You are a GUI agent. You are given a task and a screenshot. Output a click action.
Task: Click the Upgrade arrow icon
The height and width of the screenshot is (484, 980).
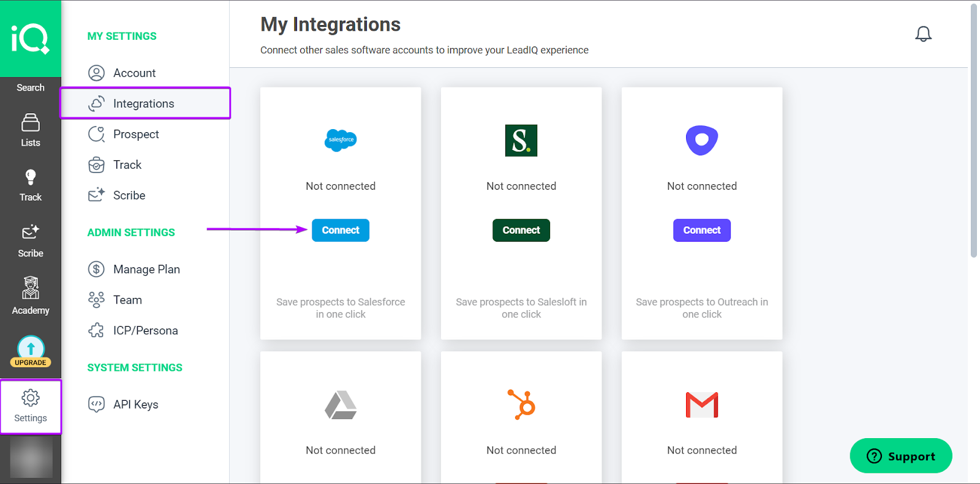(31, 349)
